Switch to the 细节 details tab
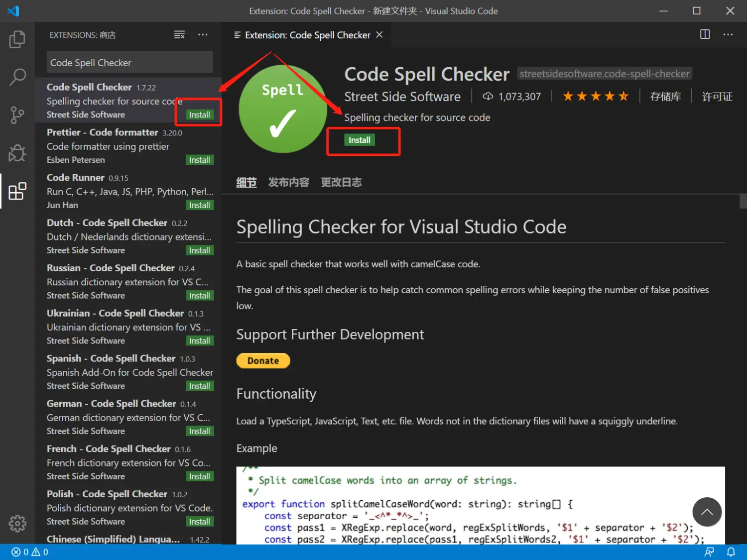Screen dimensions: 747x560 246,183
